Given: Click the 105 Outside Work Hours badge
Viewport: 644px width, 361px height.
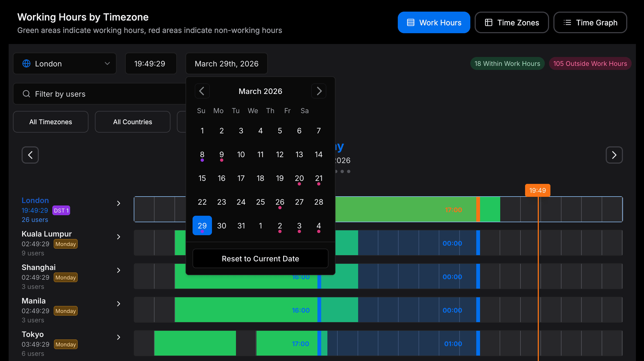Looking at the screenshot, I should tap(590, 63).
